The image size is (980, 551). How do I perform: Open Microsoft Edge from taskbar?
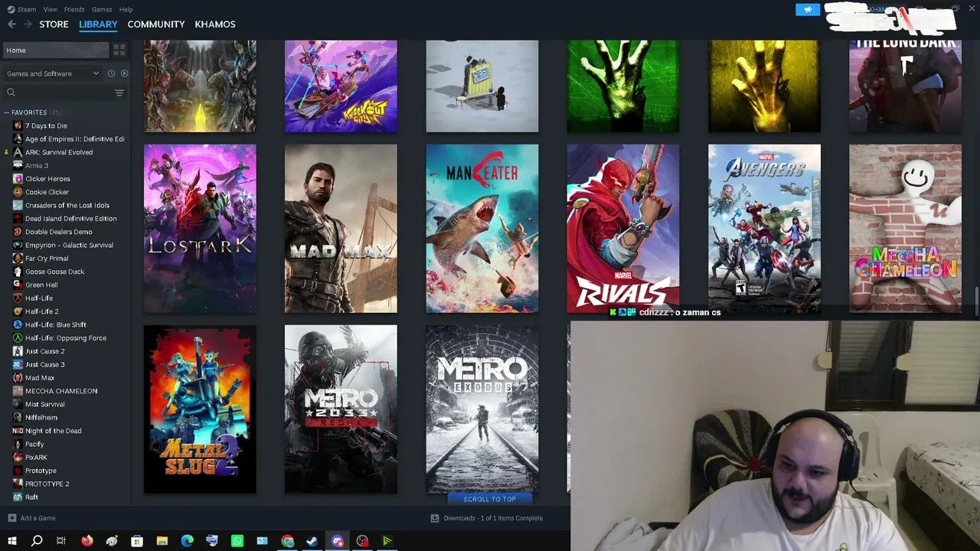187,541
